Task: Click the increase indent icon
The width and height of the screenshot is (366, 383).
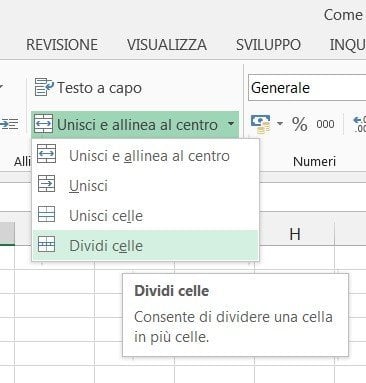Action: [9, 124]
